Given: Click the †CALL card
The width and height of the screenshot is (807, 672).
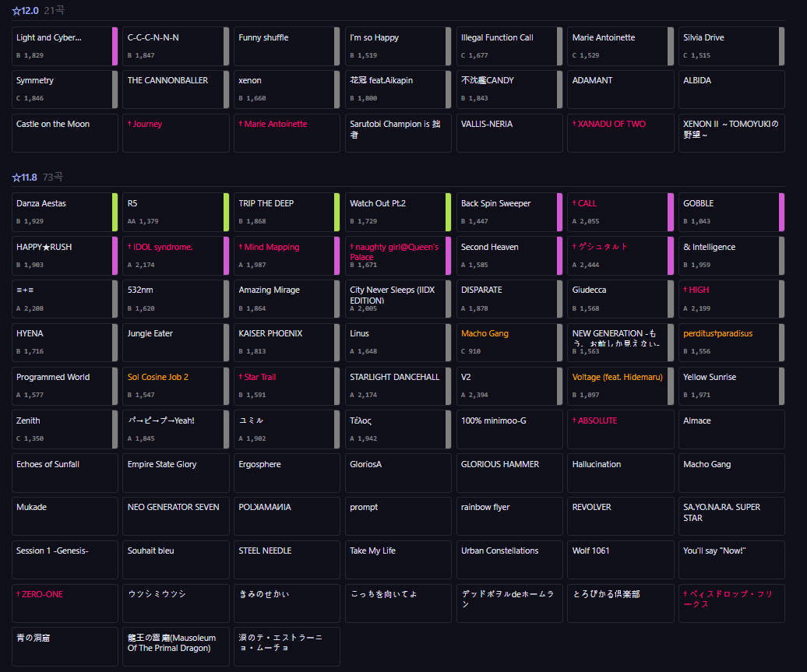Looking at the screenshot, I should pos(621,212).
